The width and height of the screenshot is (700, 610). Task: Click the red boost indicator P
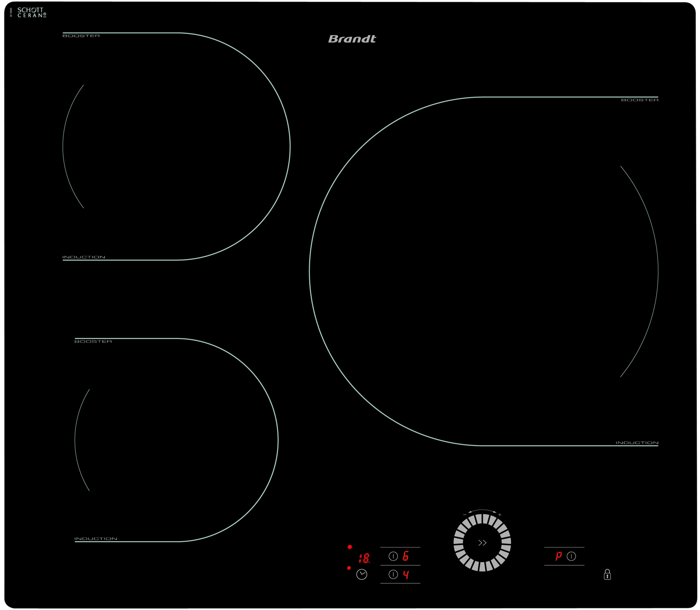[x=558, y=556]
